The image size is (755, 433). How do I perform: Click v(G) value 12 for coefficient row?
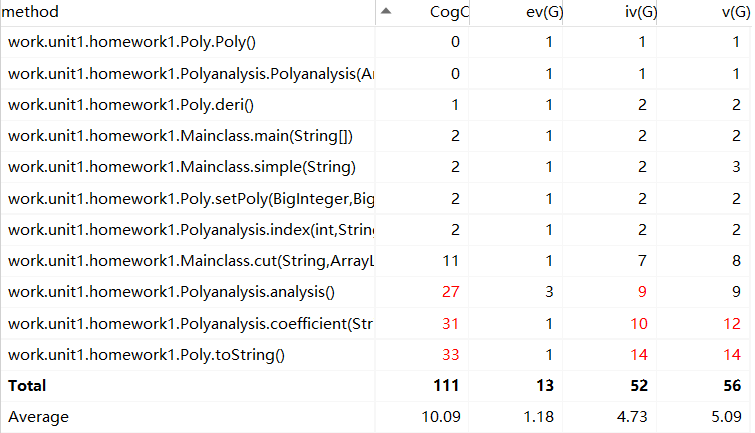click(x=732, y=324)
